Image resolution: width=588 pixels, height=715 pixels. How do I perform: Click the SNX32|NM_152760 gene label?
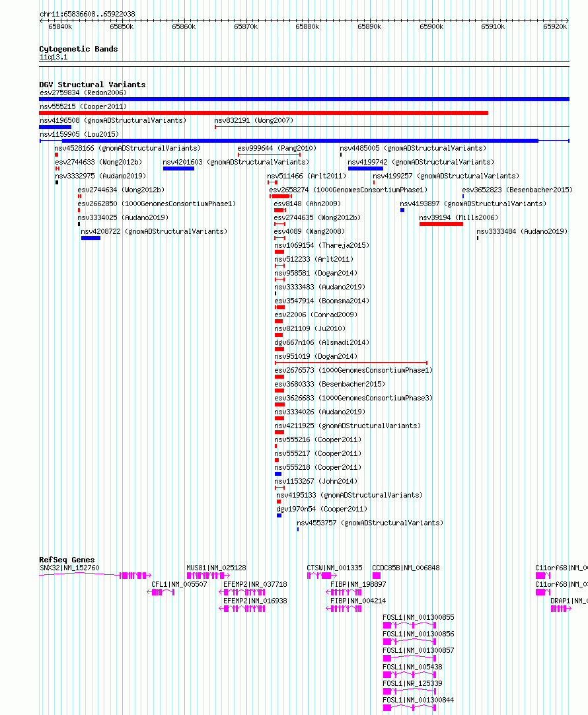(69, 568)
